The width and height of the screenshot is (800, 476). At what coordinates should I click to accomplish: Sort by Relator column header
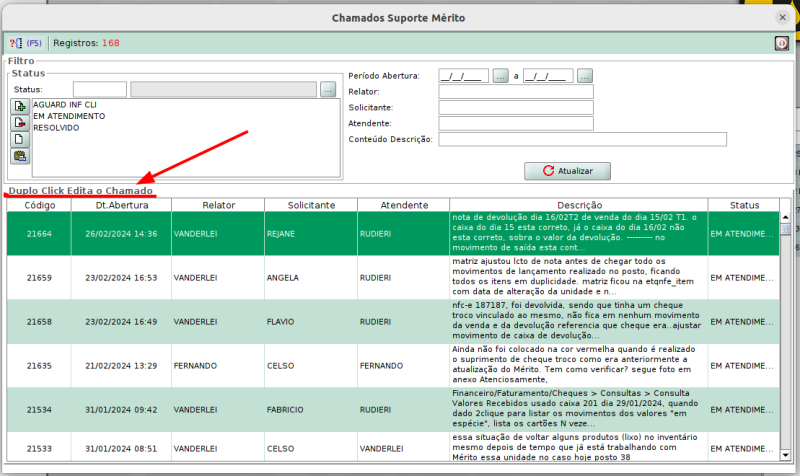(218, 205)
